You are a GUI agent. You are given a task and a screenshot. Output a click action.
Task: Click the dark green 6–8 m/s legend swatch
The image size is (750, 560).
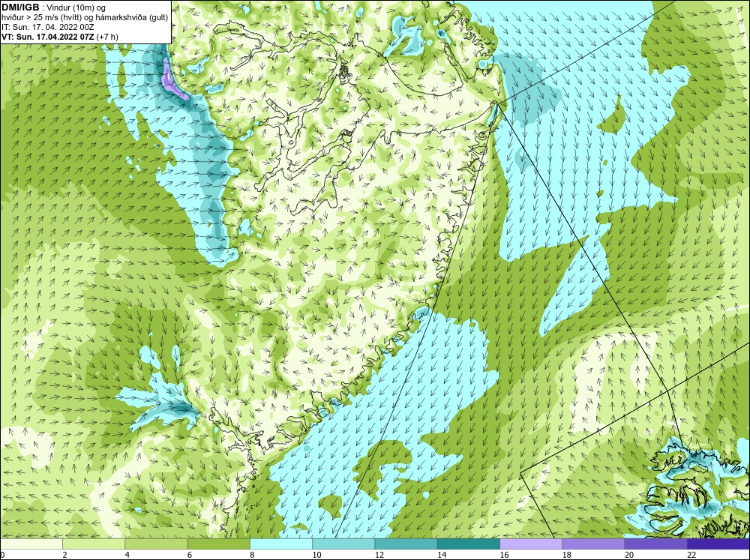tap(218, 544)
